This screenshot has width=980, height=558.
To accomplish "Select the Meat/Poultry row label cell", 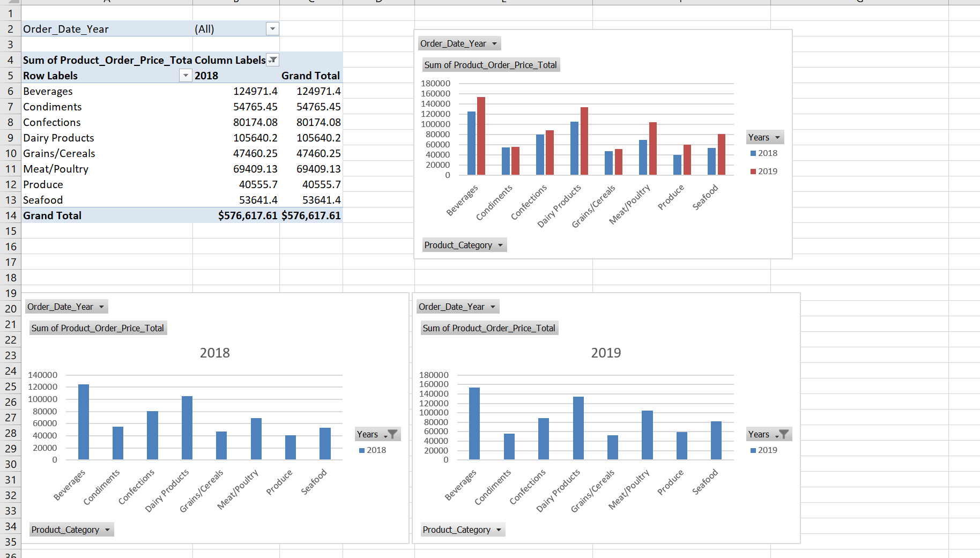I will [107, 169].
